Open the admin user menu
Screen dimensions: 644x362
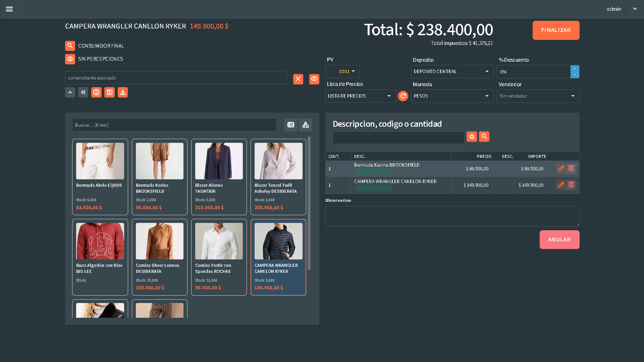click(635, 9)
